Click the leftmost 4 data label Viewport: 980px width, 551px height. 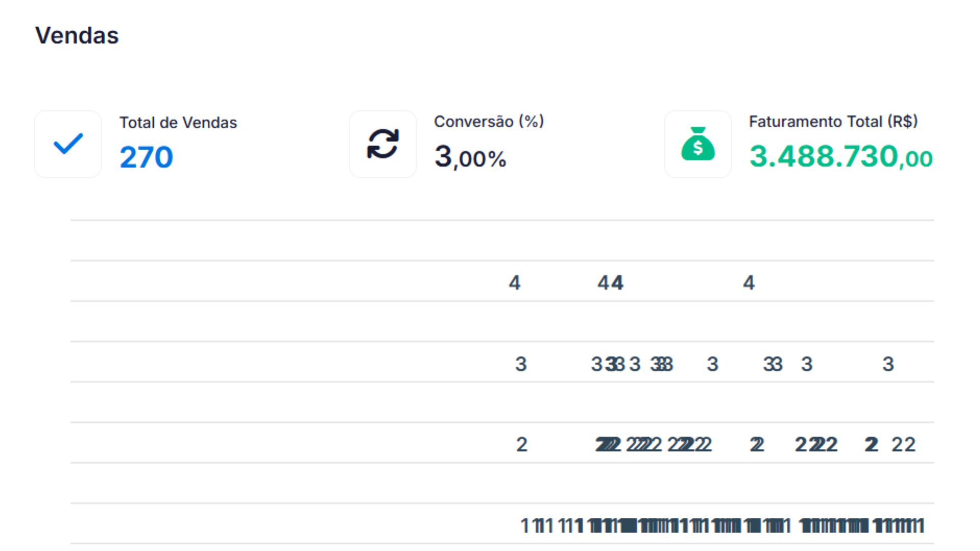514,283
